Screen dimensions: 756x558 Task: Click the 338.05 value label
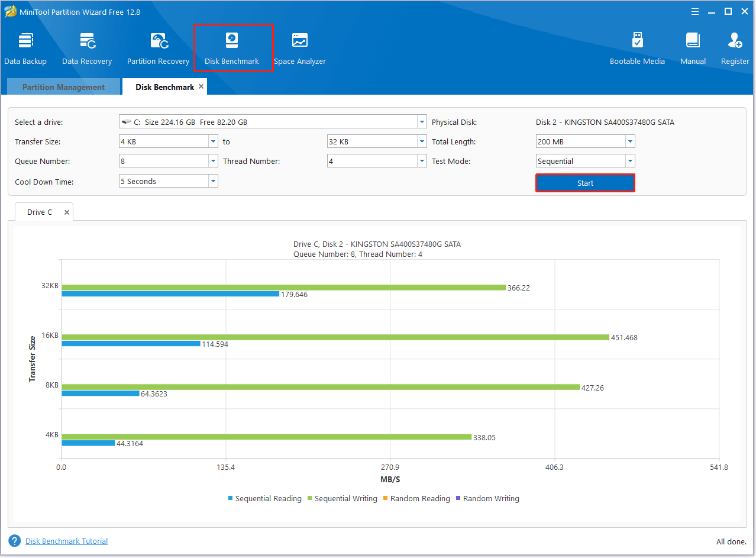484,437
